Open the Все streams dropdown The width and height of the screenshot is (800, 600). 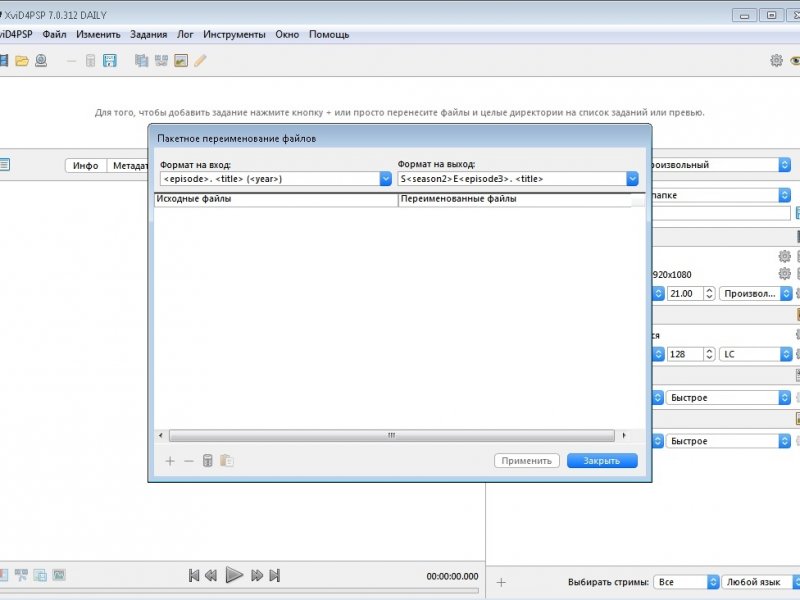point(686,582)
